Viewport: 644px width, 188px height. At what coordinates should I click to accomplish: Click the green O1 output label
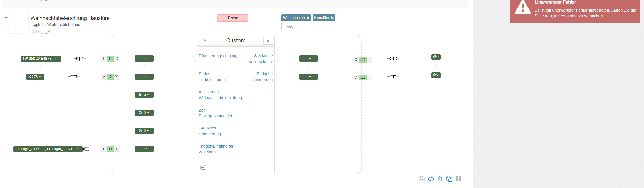pyautogui.click(x=363, y=59)
